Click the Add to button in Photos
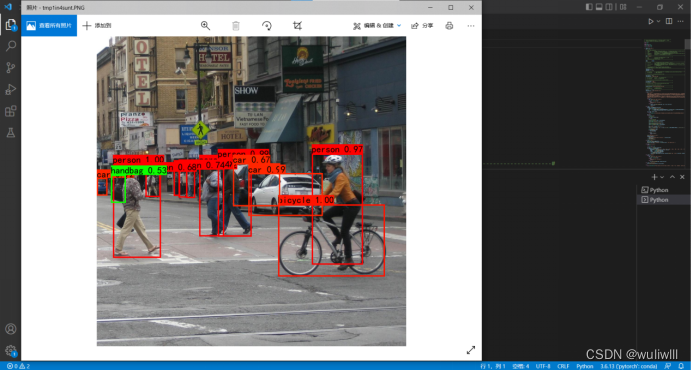Screen dimensions: 694x370 pos(97,26)
